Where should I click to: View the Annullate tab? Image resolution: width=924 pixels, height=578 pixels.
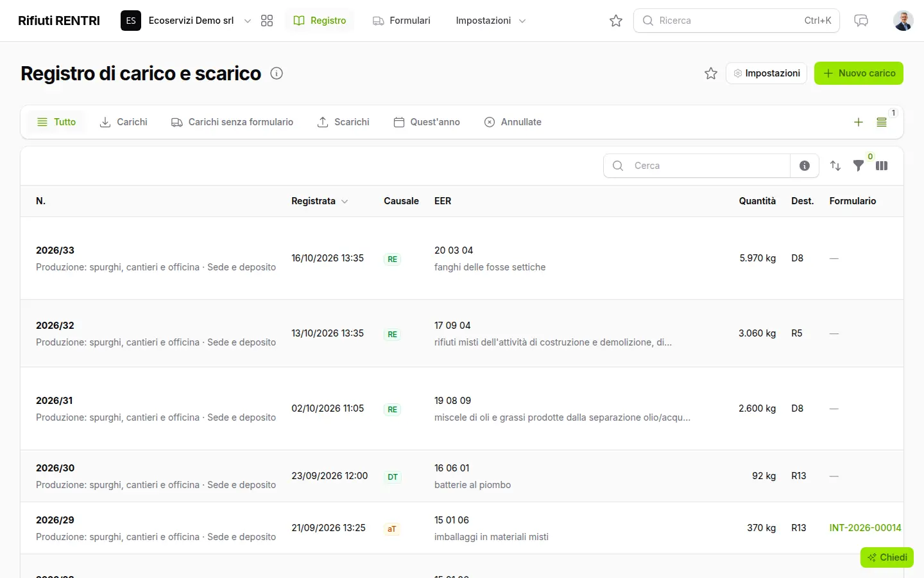[x=513, y=122]
